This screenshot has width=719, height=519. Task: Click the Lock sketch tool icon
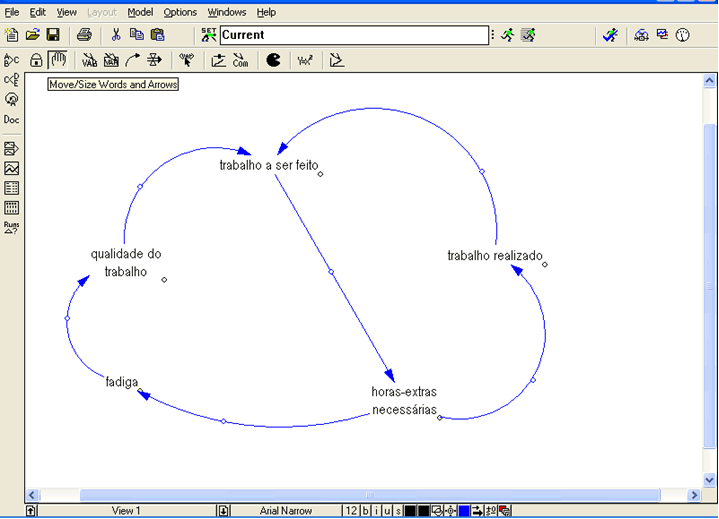click(x=36, y=60)
